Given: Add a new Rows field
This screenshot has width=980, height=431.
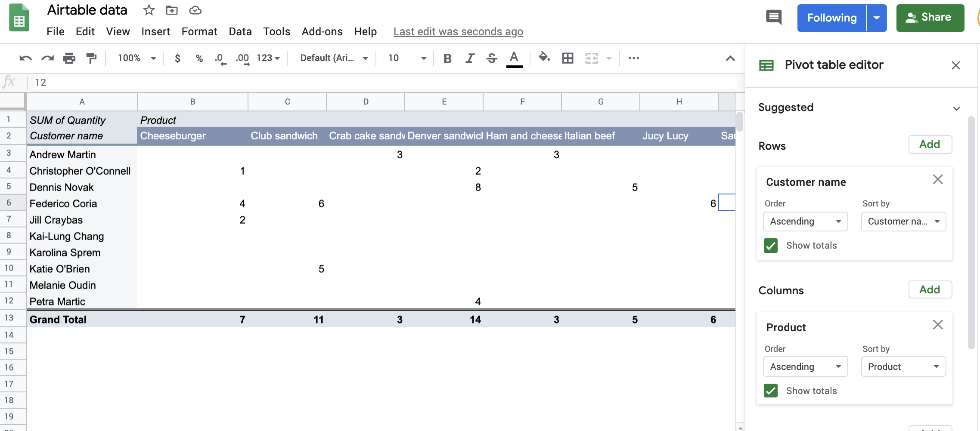Looking at the screenshot, I should pos(930,145).
